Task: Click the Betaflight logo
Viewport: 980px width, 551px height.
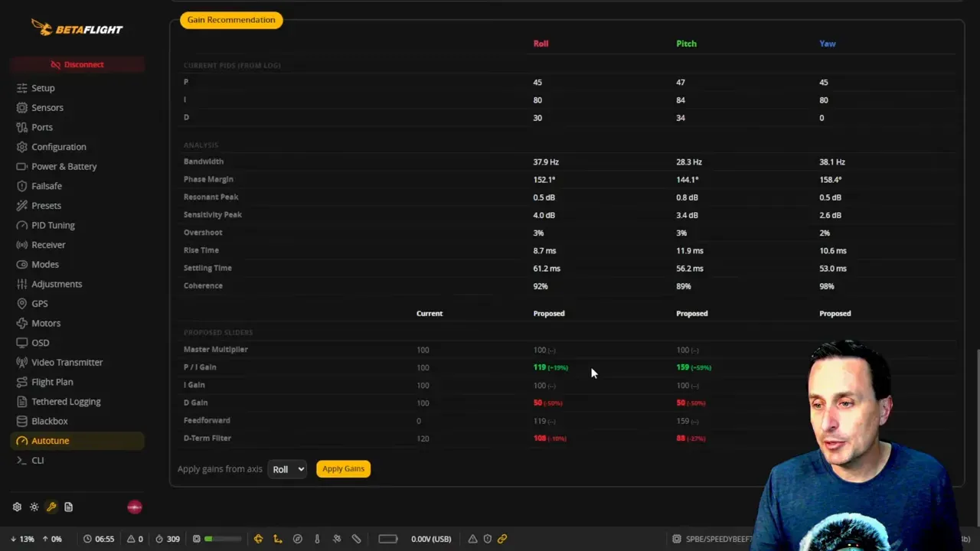Action: tap(77, 28)
